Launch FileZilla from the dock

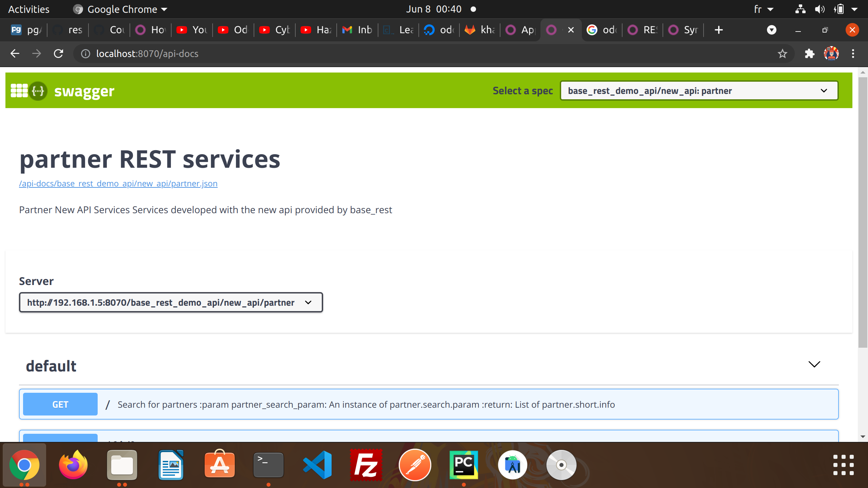point(366,465)
